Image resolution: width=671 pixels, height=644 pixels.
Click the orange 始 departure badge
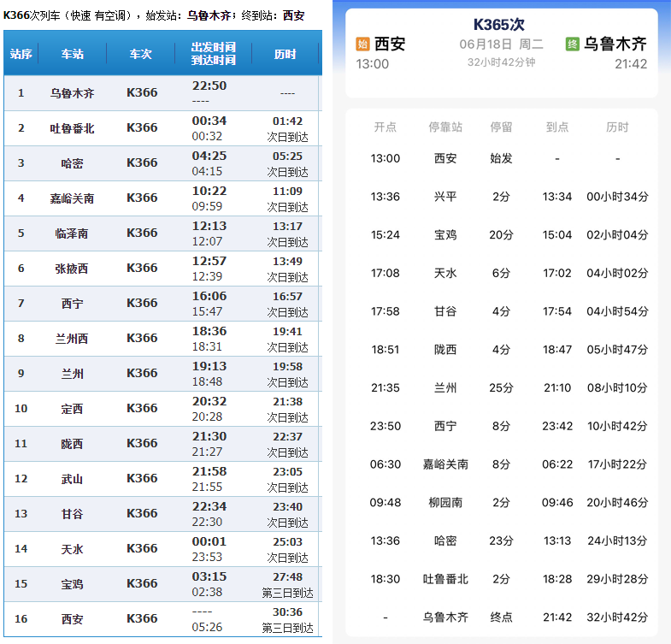(362, 44)
